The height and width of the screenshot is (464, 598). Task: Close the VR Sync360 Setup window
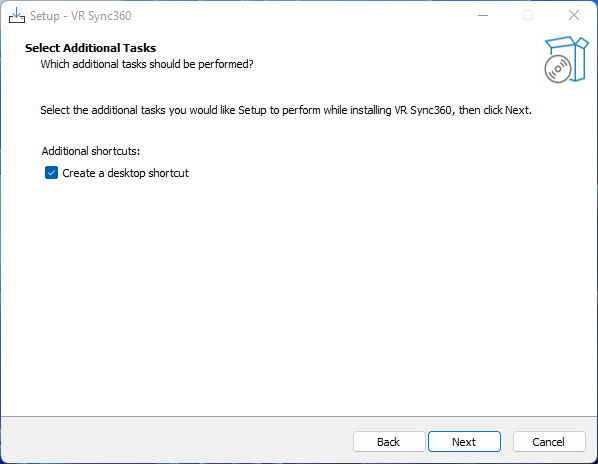pyautogui.click(x=574, y=16)
